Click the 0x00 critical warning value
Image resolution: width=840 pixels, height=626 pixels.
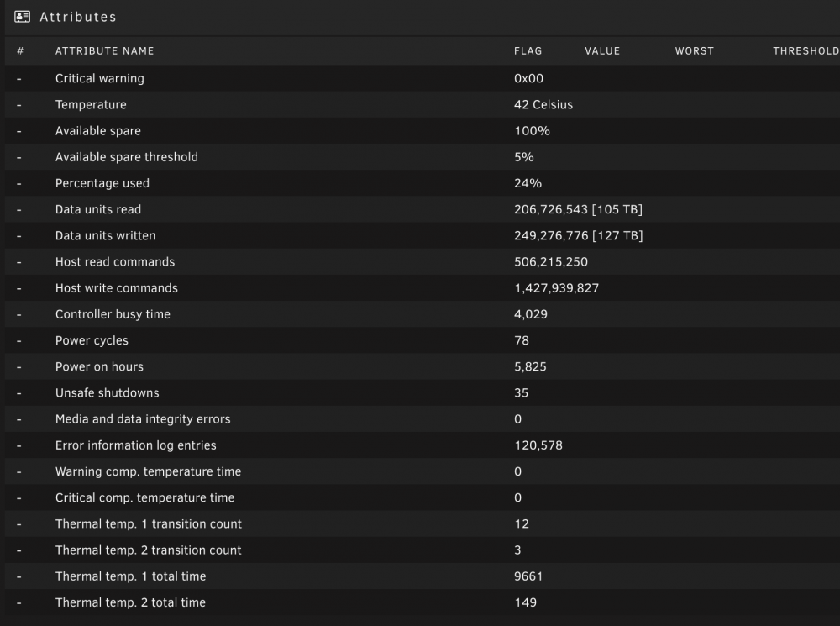pyautogui.click(x=528, y=78)
